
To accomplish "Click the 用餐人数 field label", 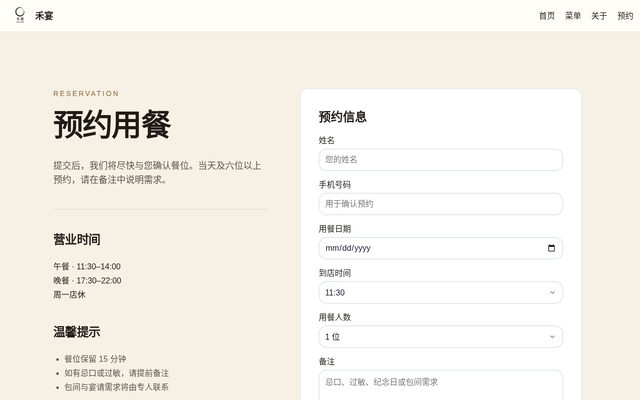I will click(335, 317).
